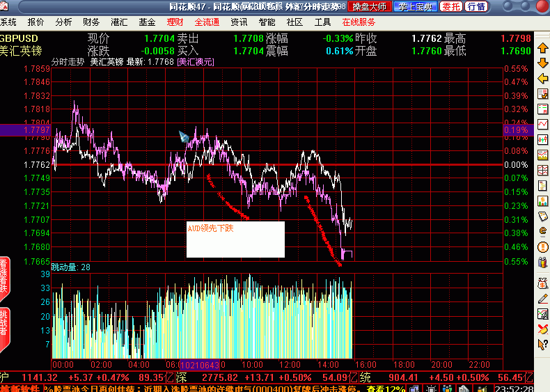
Task: Click the 行情 button
Action: coord(476,6)
